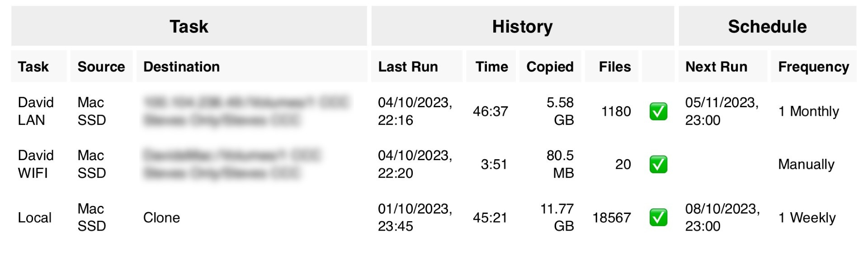
Task: Click the 1 Monthly frequency cell
Action: [808, 111]
